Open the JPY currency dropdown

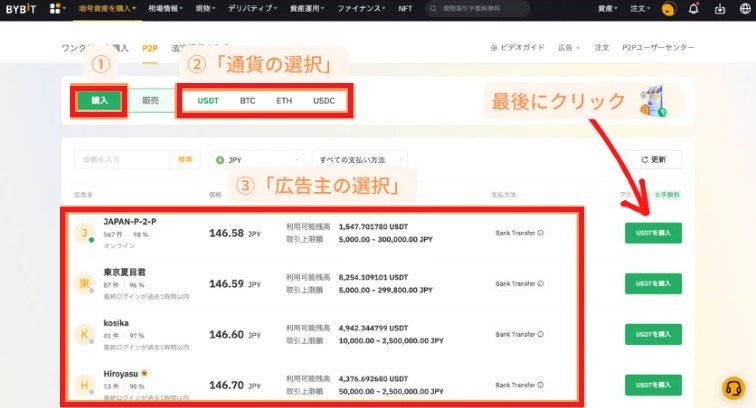257,160
